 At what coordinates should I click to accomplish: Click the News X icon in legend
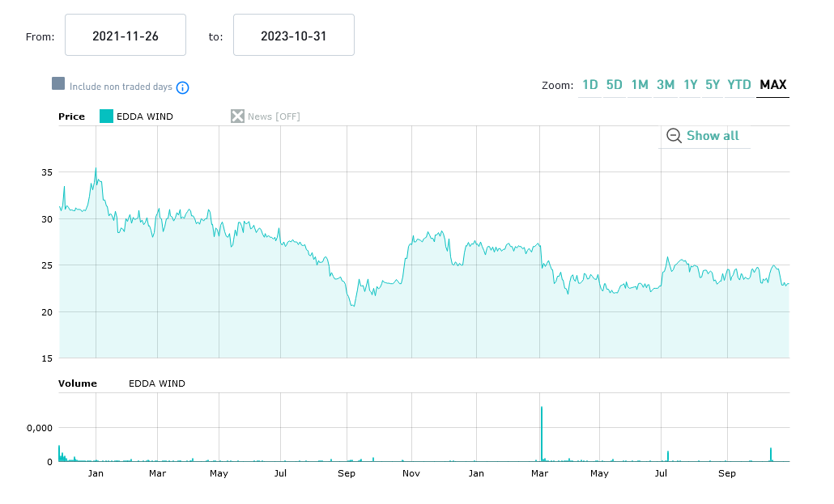point(237,116)
